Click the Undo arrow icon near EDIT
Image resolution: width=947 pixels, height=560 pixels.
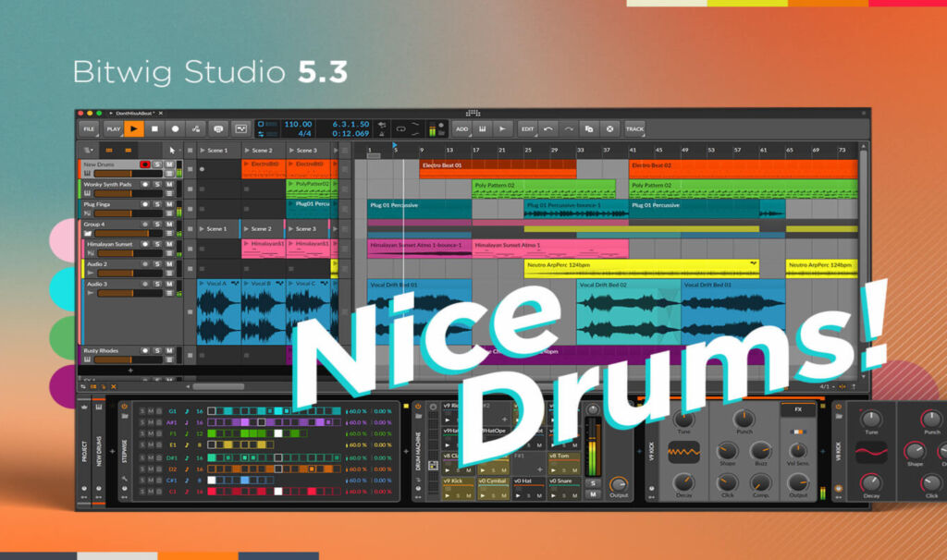click(x=548, y=128)
